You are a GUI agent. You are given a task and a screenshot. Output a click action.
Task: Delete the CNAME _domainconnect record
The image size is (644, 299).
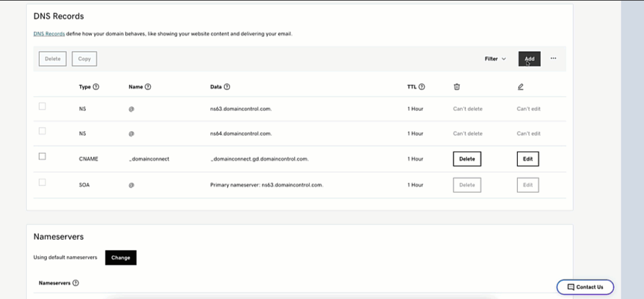[x=467, y=159]
